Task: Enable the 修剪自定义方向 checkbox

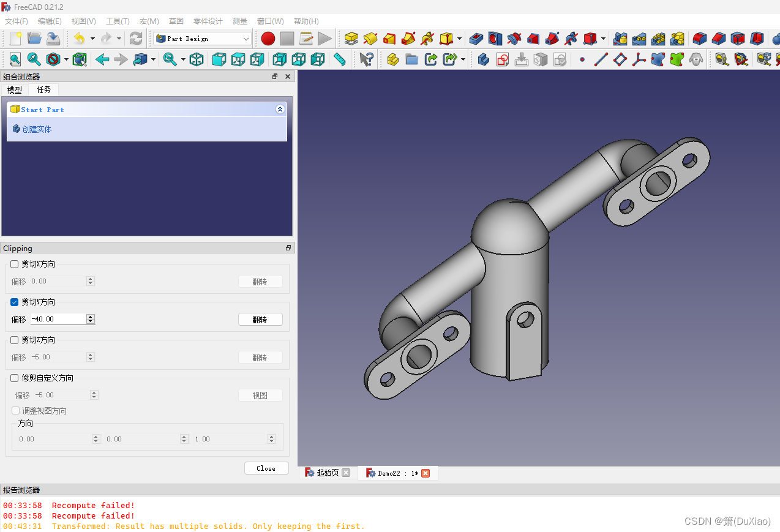Action: coord(15,378)
